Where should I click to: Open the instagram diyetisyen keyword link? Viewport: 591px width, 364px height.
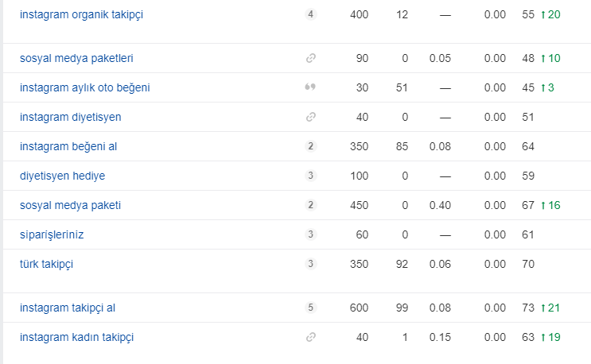point(71,117)
